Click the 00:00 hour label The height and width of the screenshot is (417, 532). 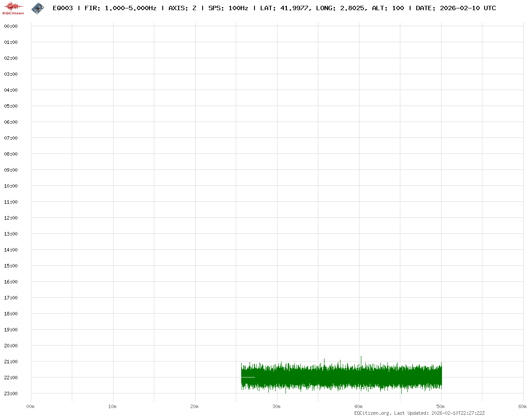coord(11,26)
